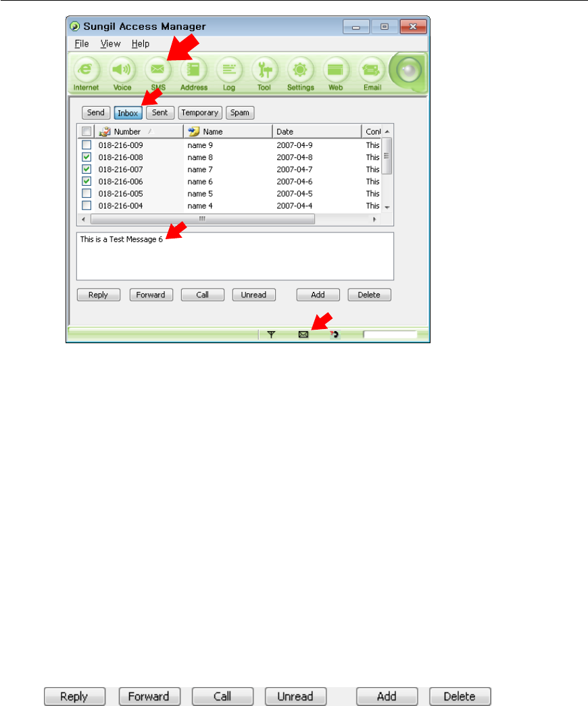This screenshot has width=588, height=706.
Task: Open the SMS toolbar icon
Action: (157, 70)
